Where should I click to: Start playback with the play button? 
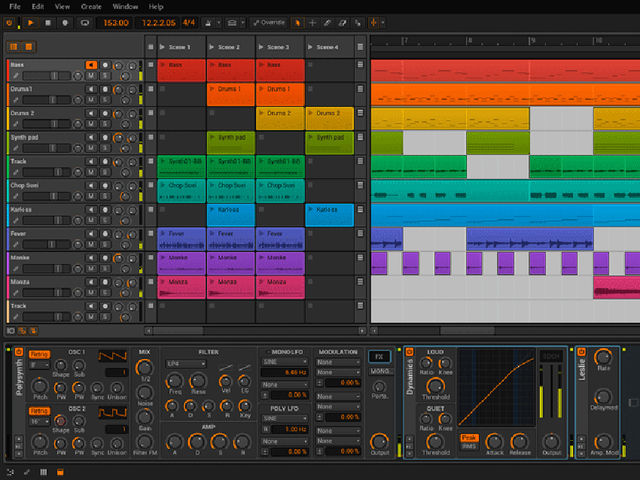30,23
